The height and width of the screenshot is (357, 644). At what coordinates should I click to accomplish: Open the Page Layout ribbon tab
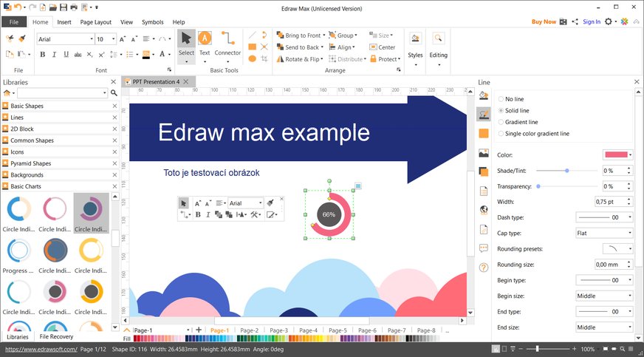tap(96, 22)
